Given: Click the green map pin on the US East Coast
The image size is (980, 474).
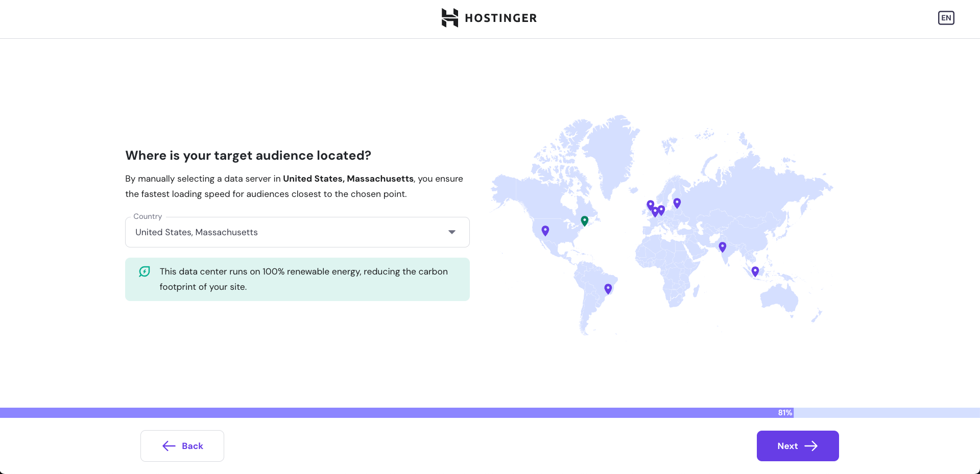Looking at the screenshot, I should pyautogui.click(x=585, y=220).
